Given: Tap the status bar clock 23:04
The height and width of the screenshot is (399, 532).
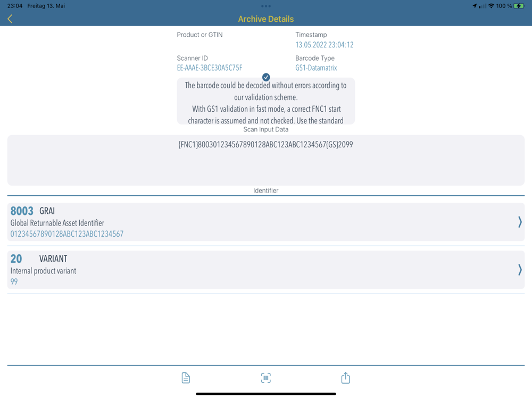Looking at the screenshot, I should [14, 6].
